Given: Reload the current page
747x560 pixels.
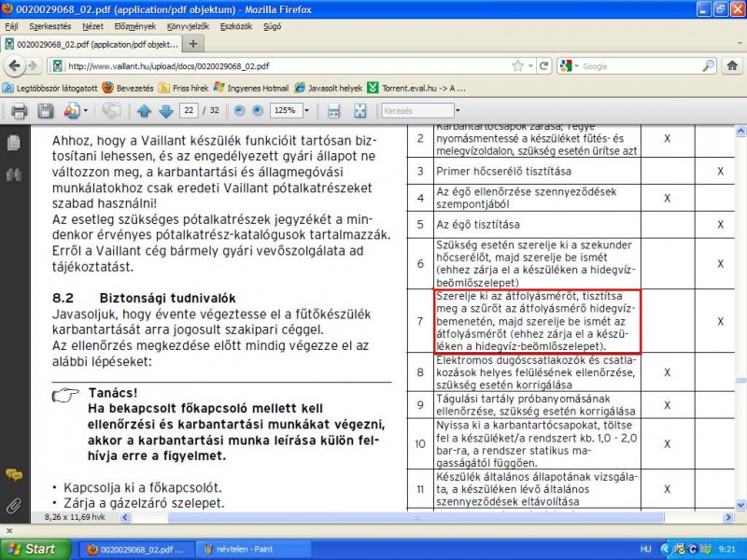Looking at the screenshot, I should point(543,65).
